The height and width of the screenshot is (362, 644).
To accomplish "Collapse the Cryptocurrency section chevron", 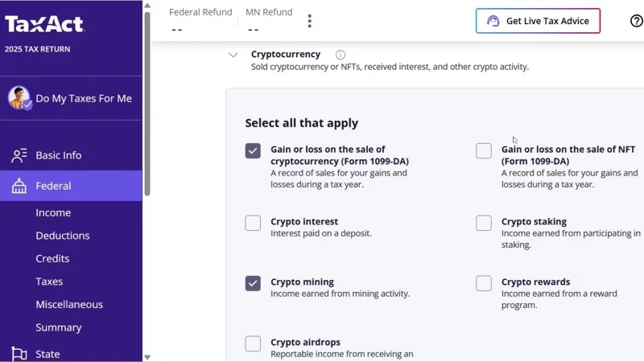I will 233,55.
